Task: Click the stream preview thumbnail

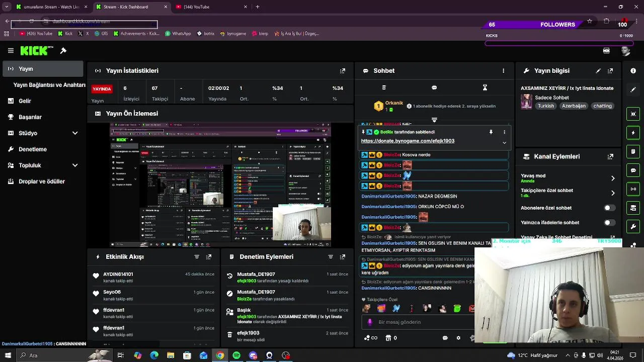Action: (220, 185)
